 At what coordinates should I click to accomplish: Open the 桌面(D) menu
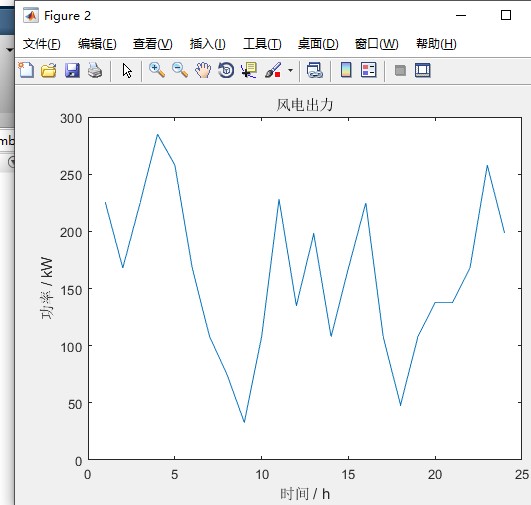tap(318, 44)
